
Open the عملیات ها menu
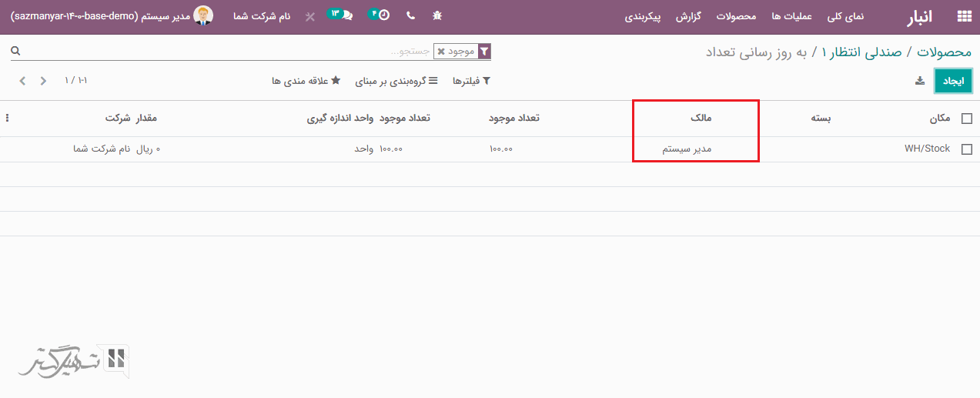click(x=786, y=16)
